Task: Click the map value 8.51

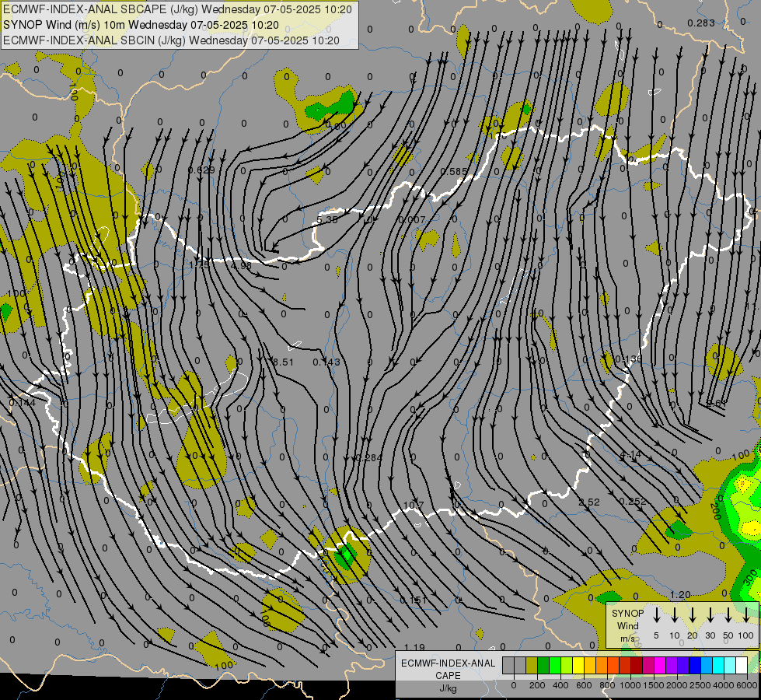Action: [283, 362]
